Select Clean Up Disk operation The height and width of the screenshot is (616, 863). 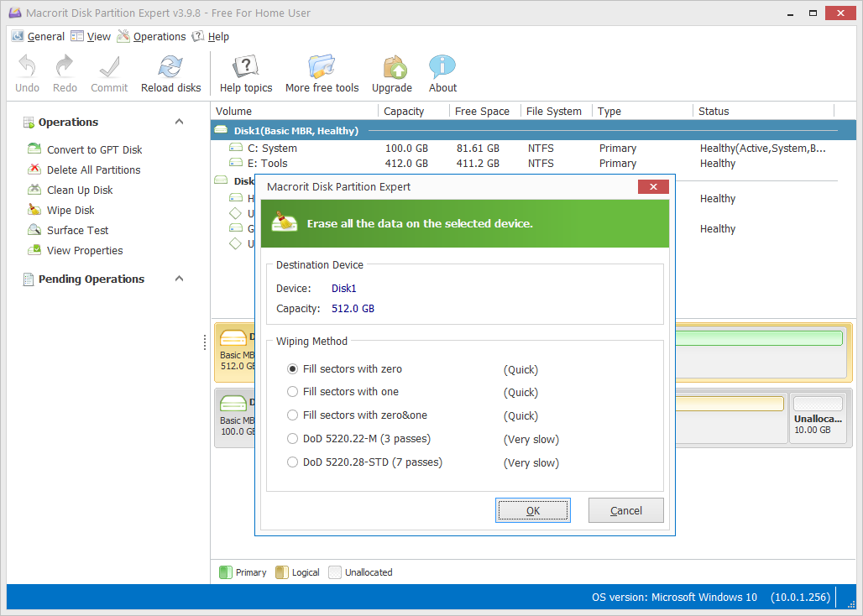(80, 190)
